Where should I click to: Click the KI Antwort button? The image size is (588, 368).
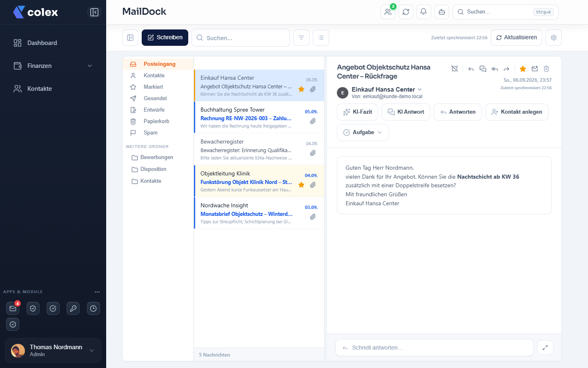pos(406,112)
